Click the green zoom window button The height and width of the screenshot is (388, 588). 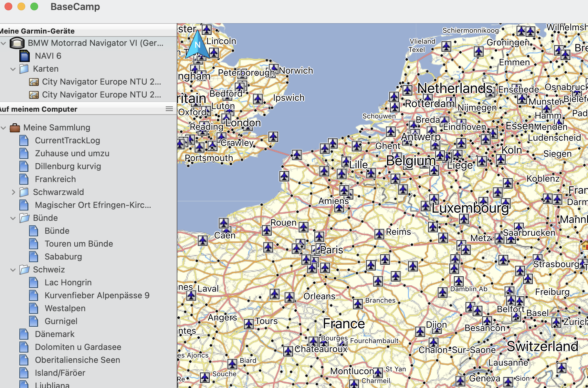pyautogui.click(x=34, y=6)
